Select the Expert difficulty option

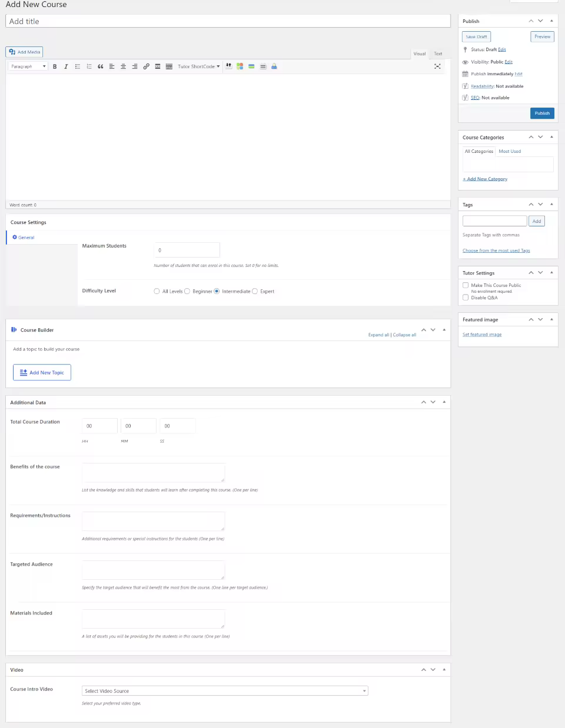click(x=255, y=291)
